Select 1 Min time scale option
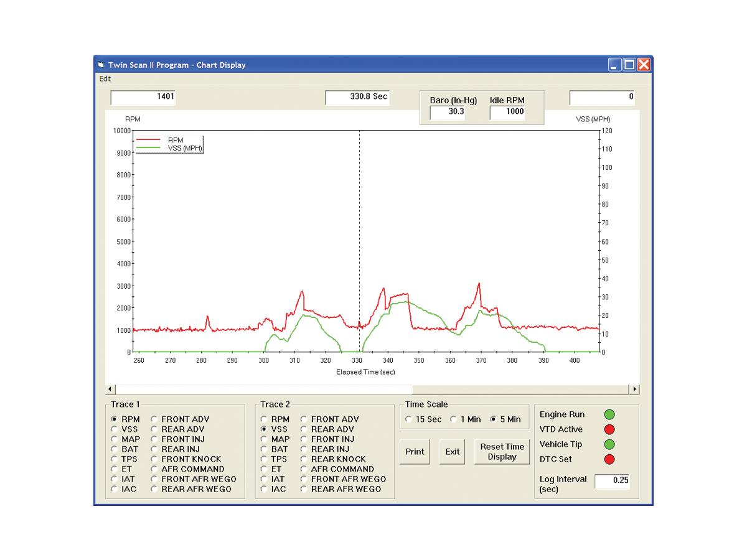747x560 pixels. [x=454, y=419]
